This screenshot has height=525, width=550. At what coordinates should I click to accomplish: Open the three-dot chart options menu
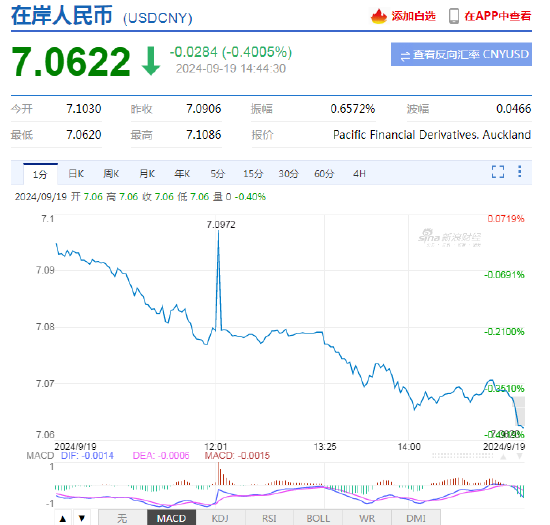[x=519, y=171]
